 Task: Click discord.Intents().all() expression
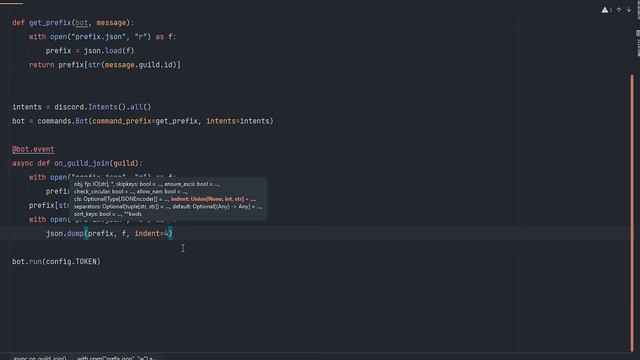(102, 107)
